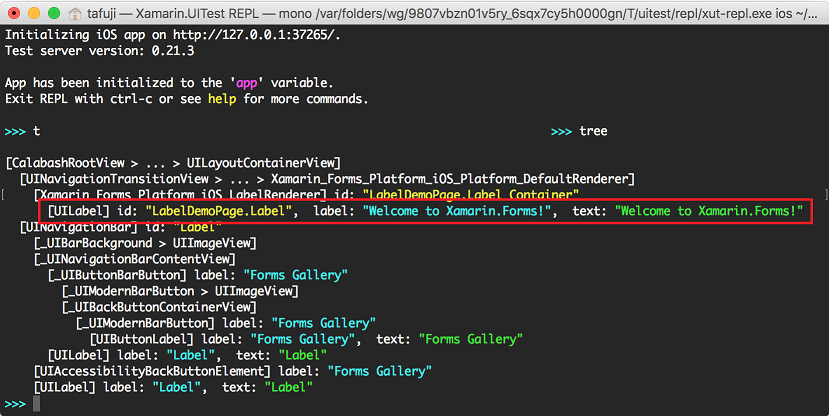Viewport: 829px width, 416px height.
Task: Click cyan label "Welcome to Xamarin.Forms!"
Action: pyautogui.click(x=457, y=211)
